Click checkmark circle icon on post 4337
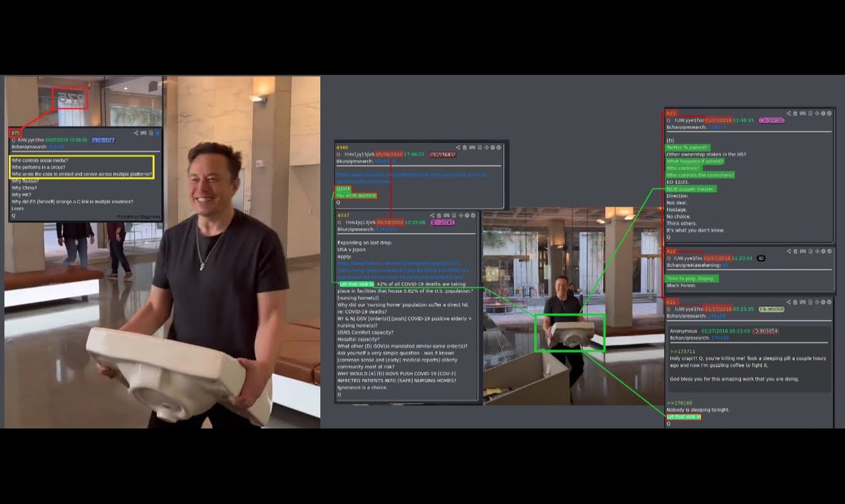 point(473,216)
